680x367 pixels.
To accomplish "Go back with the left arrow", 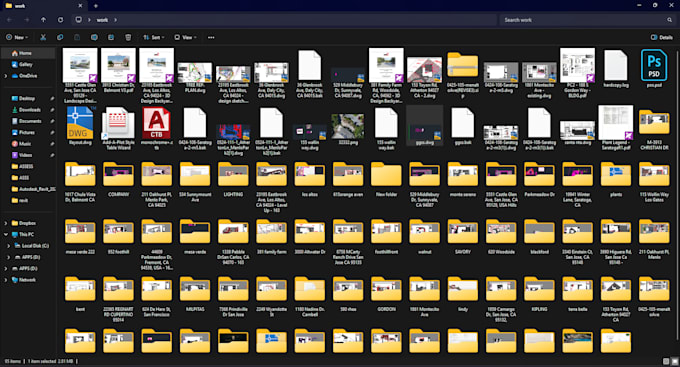I will tap(10, 20).
